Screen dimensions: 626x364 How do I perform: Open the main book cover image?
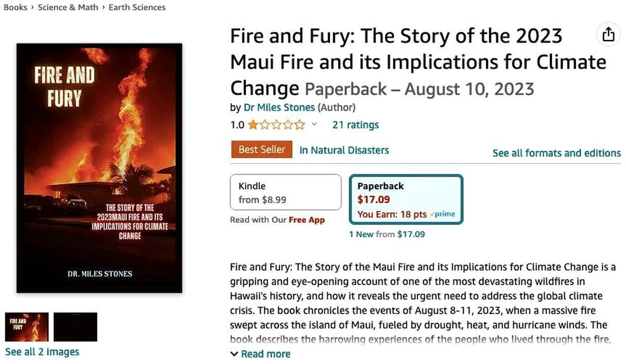[x=99, y=168]
